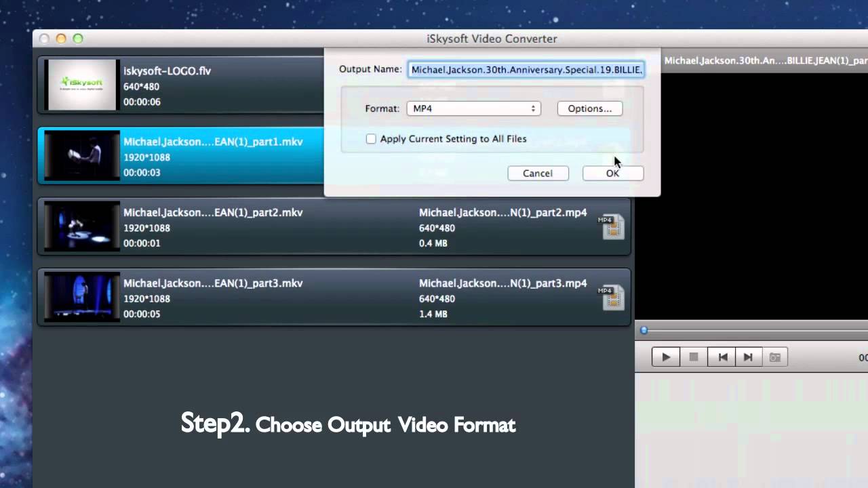The width and height of the screenshot is (868, 488).
Task: Take a snapshot with the camera icon
Action: (774, 357)
